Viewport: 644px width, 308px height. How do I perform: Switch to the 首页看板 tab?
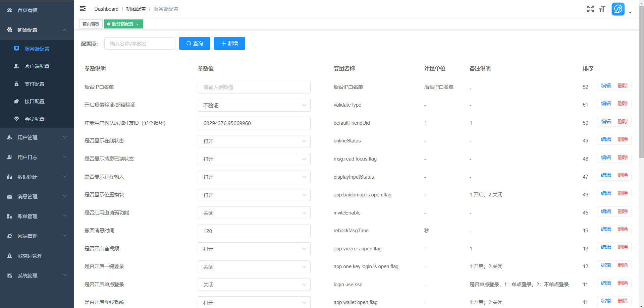(91, 24)
